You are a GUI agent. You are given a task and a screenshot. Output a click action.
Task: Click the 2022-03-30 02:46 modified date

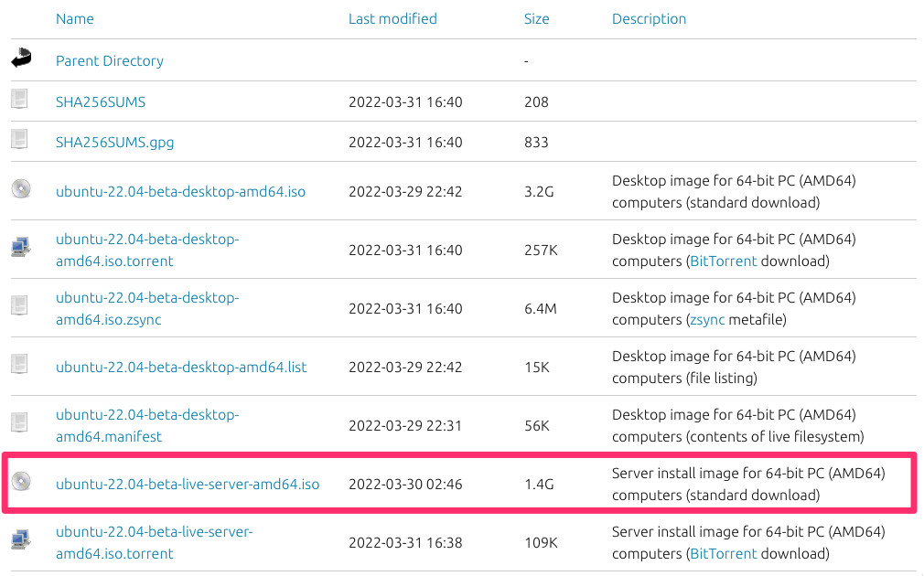tap(405, 485)
